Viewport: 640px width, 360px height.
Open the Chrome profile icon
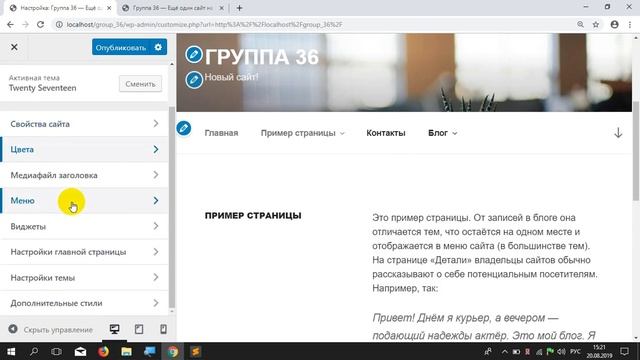(x=615, y=24)
